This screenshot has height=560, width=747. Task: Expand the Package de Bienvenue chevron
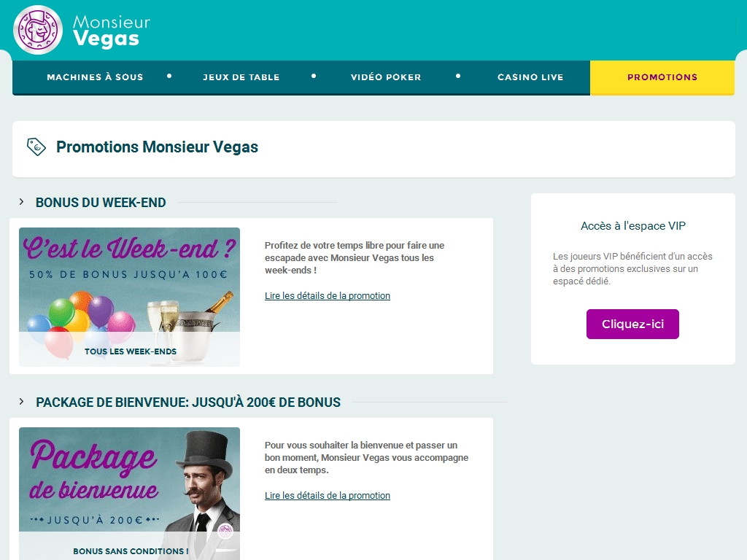tap(21, 402)
